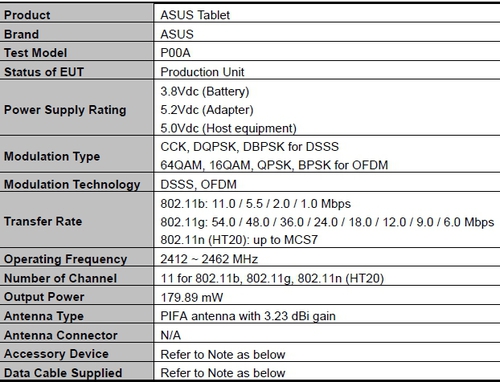Select the ASUS Tablet value cell
Image resolution: width=500 pixels, height=382 pixels.
tap(327, 13)
